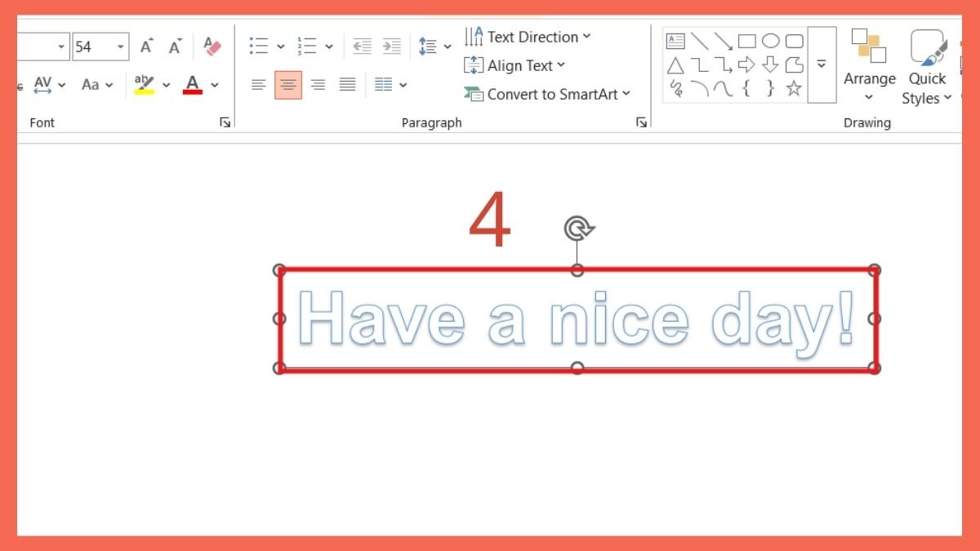
Task: Pick the Star shape from the gallery
Action: 793,88
